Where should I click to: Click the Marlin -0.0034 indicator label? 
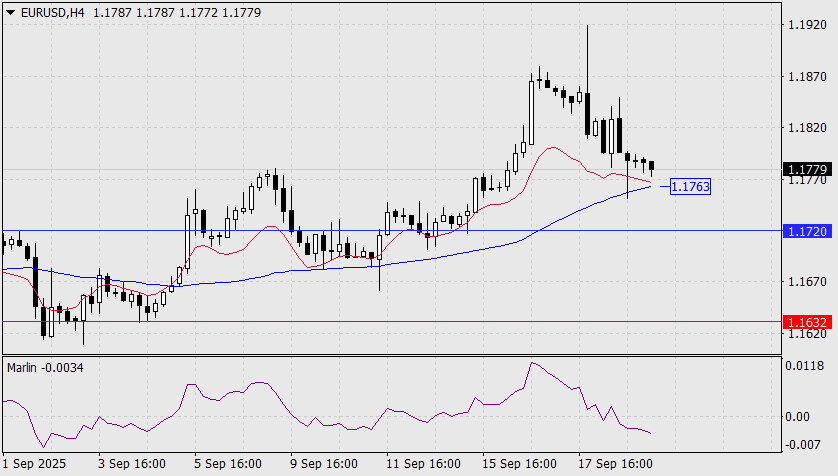(x=45, y=368)
